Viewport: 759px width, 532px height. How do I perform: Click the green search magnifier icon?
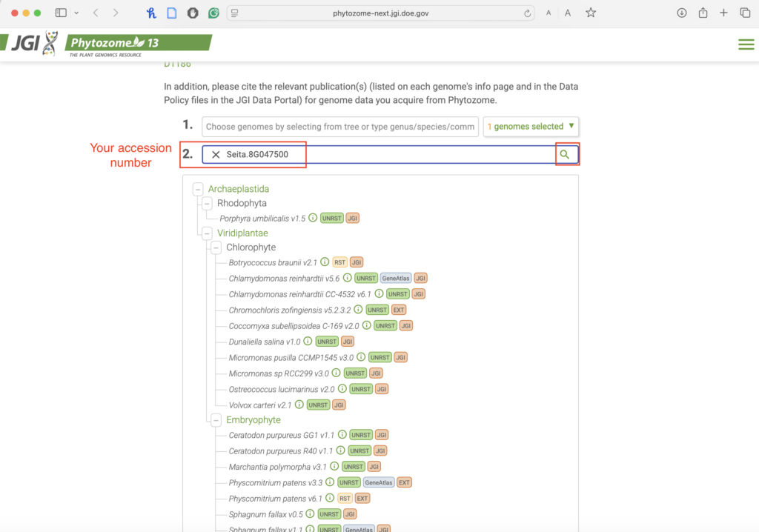point(565,154)
